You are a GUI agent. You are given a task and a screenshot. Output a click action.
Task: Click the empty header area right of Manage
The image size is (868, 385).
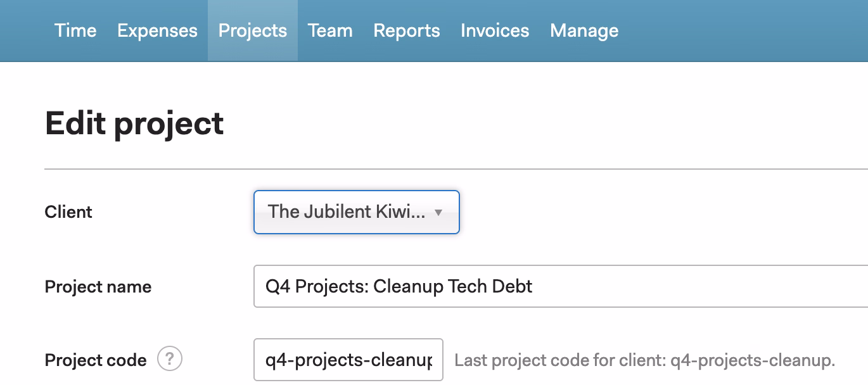click(741, 30)
